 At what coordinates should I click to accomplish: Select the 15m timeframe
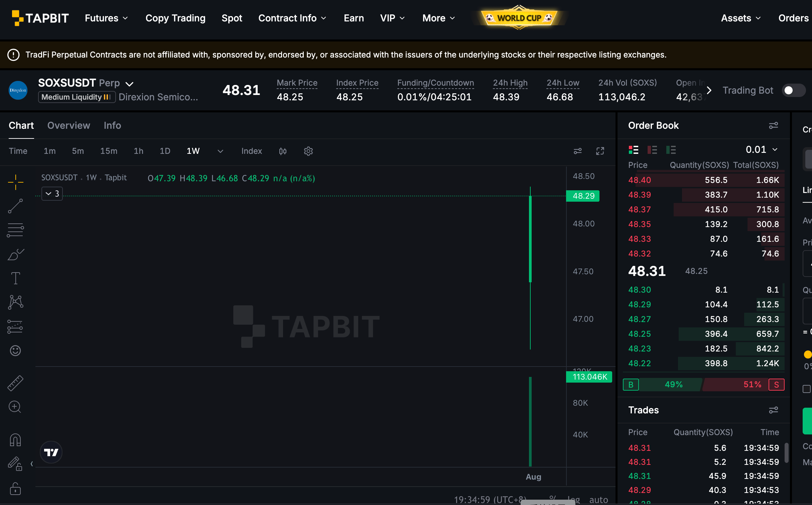(109, 151)
